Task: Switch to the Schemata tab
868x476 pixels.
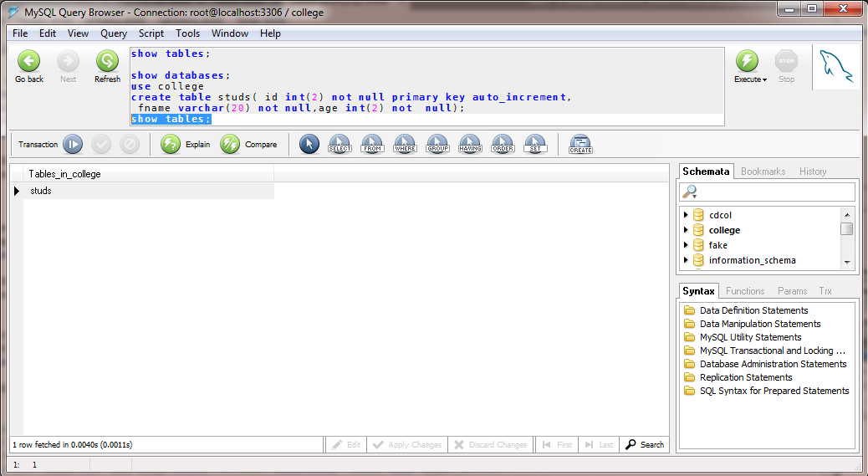Action: 706,171
